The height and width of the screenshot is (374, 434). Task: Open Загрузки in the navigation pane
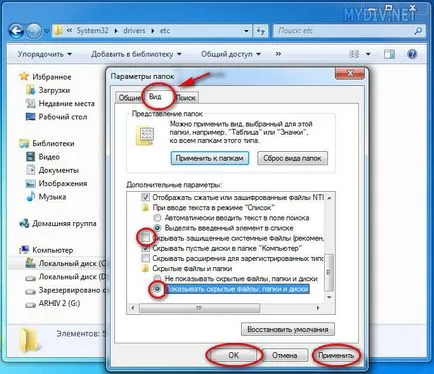(48, 90)
